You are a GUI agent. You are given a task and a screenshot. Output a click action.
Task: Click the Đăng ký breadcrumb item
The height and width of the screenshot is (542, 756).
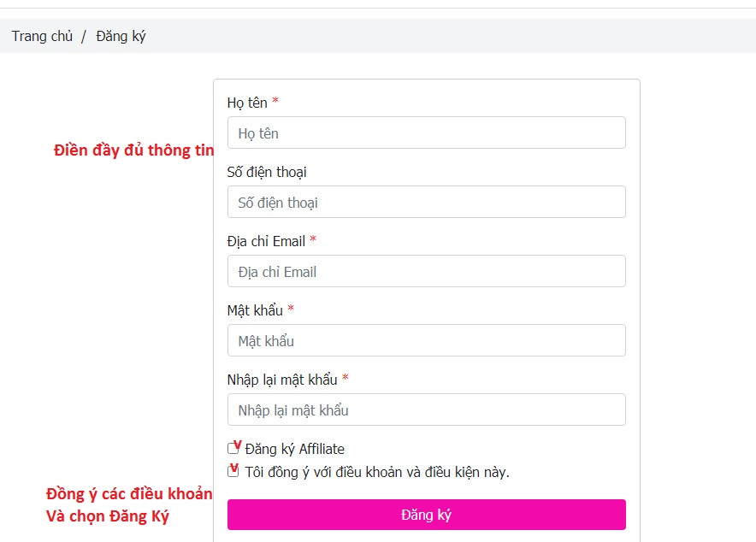pyautogui.click(x=121, y=36)
